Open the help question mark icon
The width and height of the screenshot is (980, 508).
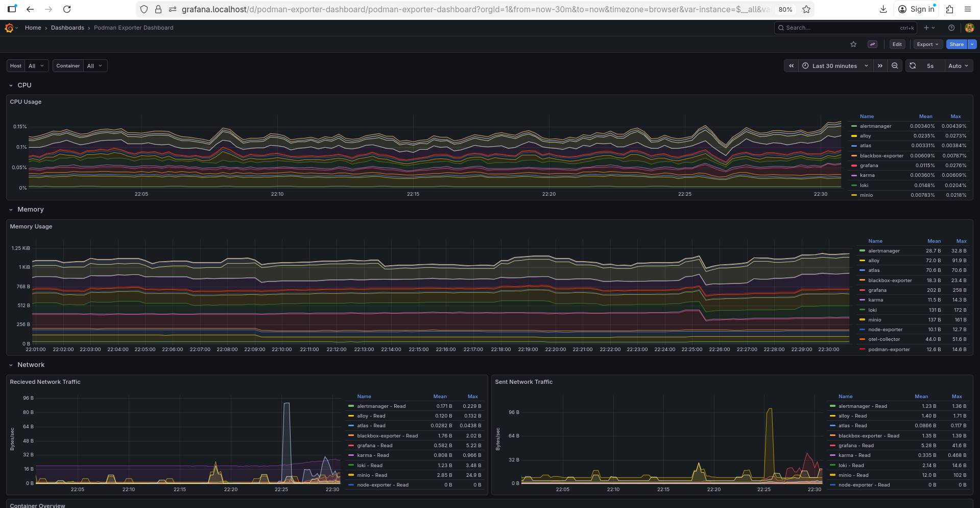tap(951, 28)
